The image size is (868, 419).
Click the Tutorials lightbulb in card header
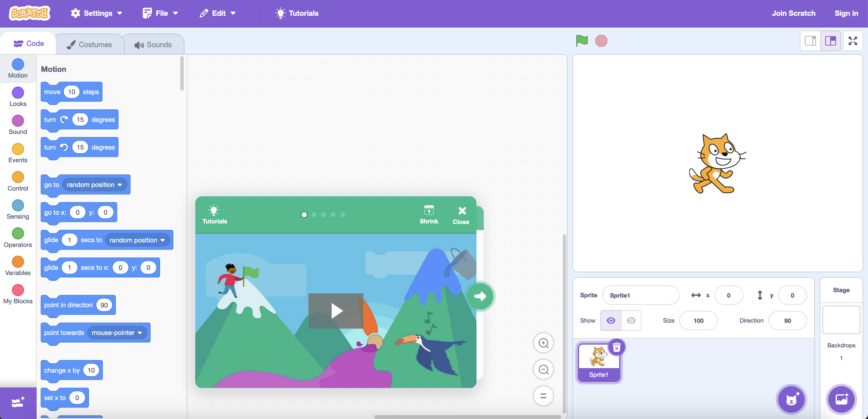coord(215,215)
